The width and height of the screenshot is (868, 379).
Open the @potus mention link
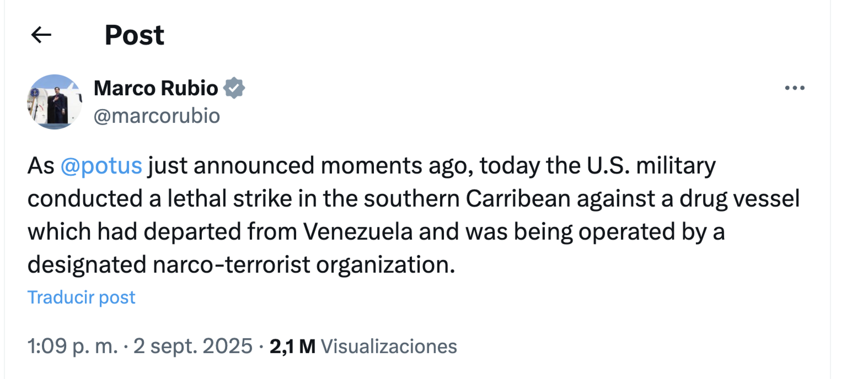(x=101, y=166)
